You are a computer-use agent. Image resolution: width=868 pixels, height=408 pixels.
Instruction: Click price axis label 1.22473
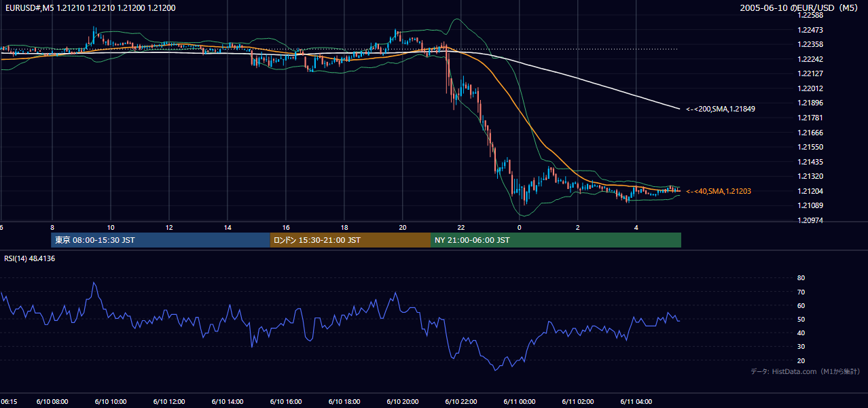(811, 30)
